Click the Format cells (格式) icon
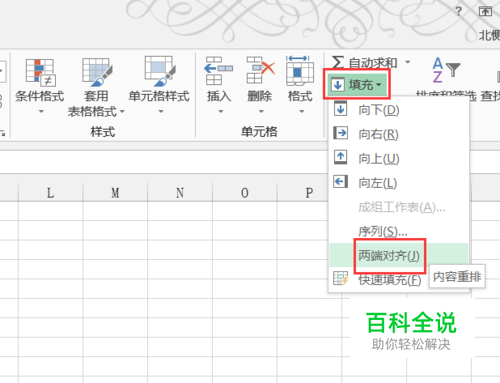Viewport: 500px width, 383px height. click(300, 70)
